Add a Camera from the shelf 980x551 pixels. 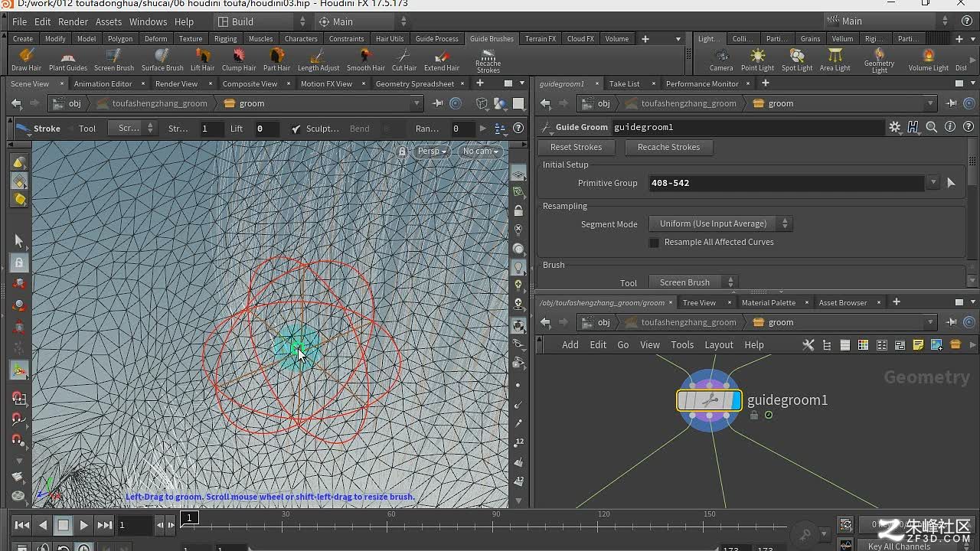(x=721, y=60)
